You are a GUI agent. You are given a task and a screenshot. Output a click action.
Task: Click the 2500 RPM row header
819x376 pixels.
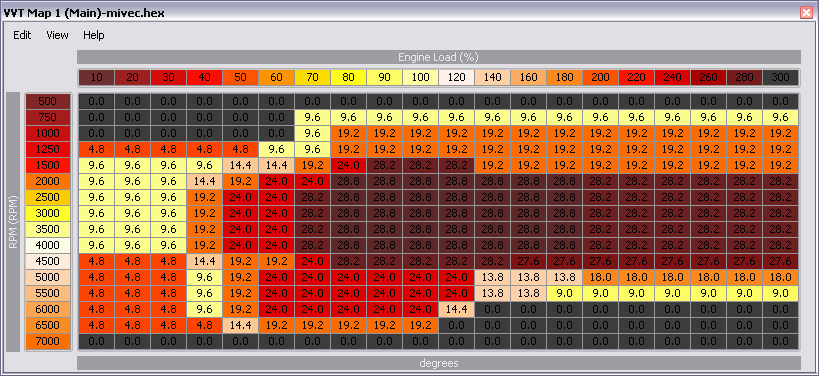[x=48, y=197]
